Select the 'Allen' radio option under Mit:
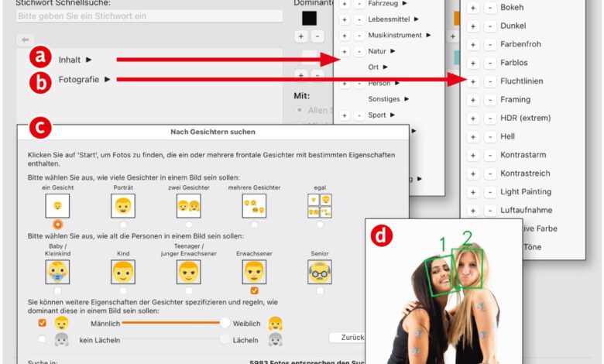Viewport: 604px width, 364px height. [300, 110]
